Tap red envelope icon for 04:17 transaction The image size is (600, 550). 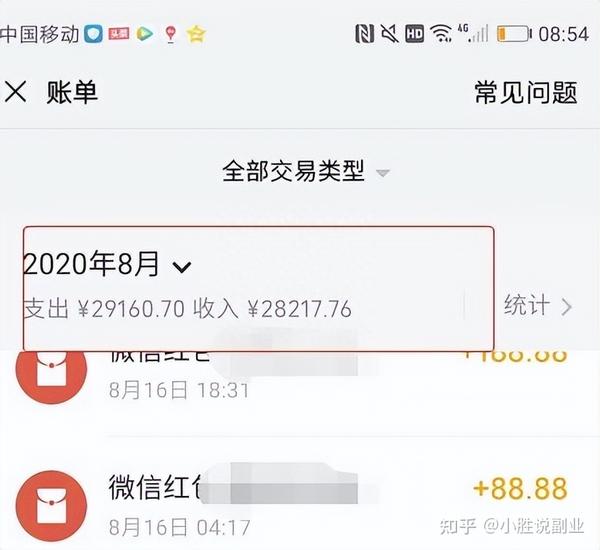click(x=51, y=506)
